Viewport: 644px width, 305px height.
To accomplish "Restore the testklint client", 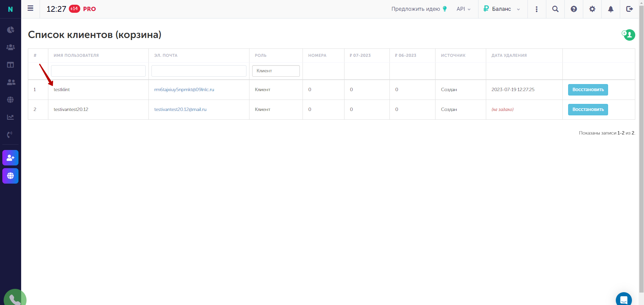I will [588, 90].
